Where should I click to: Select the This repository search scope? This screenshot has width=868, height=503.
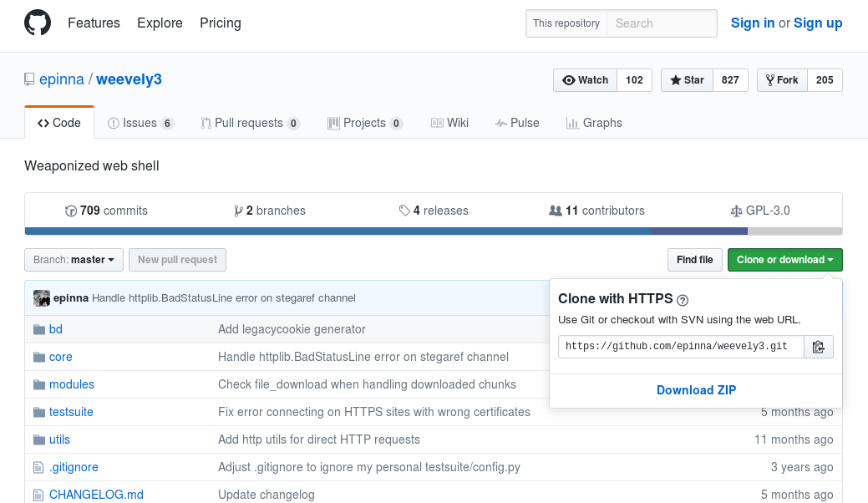point(566,23)
